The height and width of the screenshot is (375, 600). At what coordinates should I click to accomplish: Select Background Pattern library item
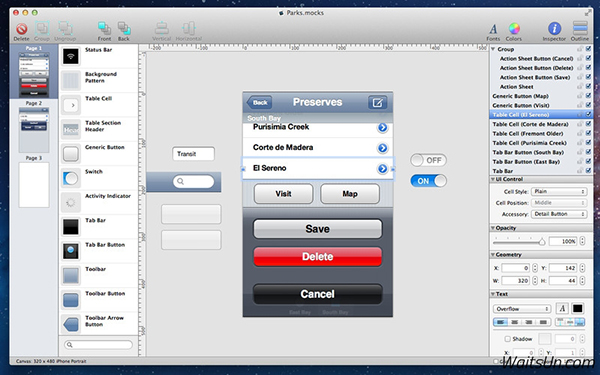click(98, 80)
